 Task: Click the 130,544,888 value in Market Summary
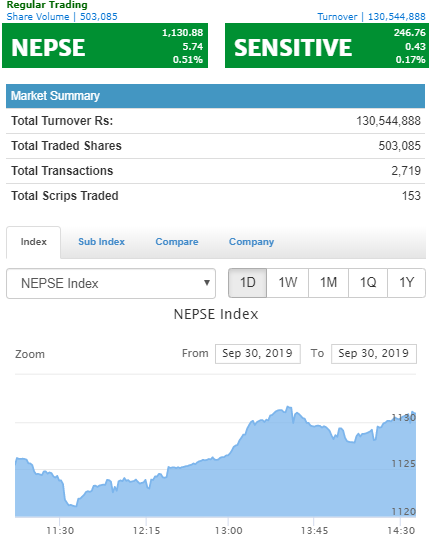389,121
